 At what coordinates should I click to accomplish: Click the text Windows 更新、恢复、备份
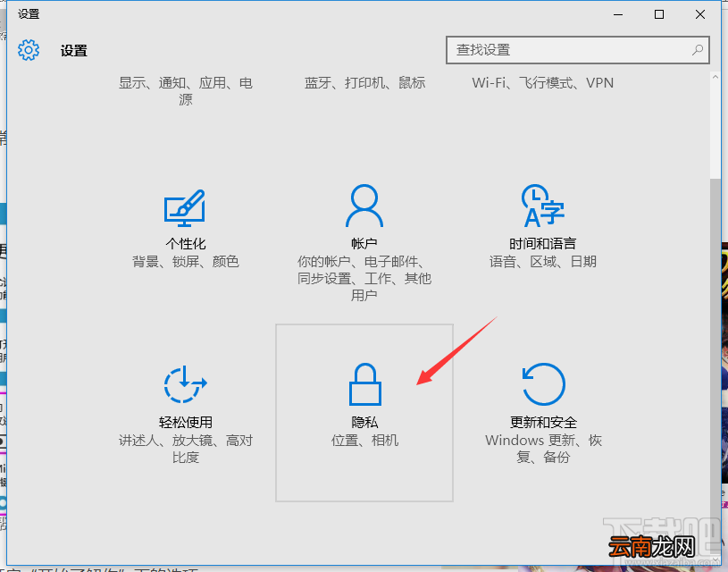[x=543, y=449]
